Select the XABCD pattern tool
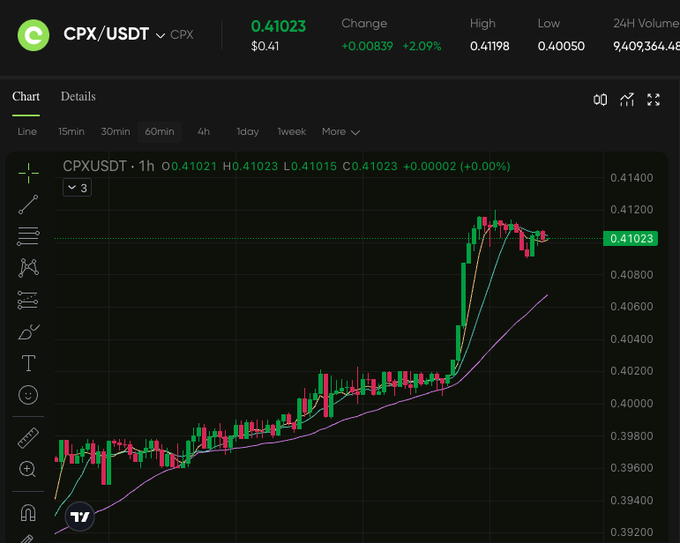The height and width of the screenshot is (543, 680). (29, 268)
